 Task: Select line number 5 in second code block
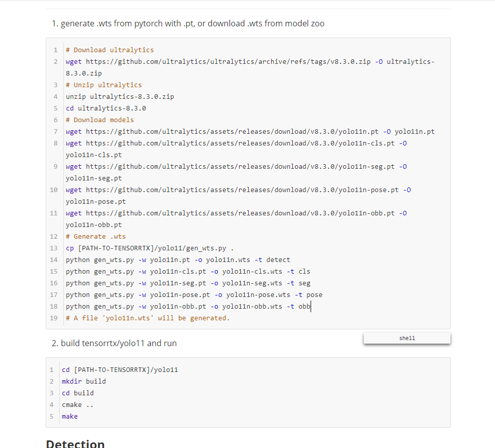tap(52, 416)
